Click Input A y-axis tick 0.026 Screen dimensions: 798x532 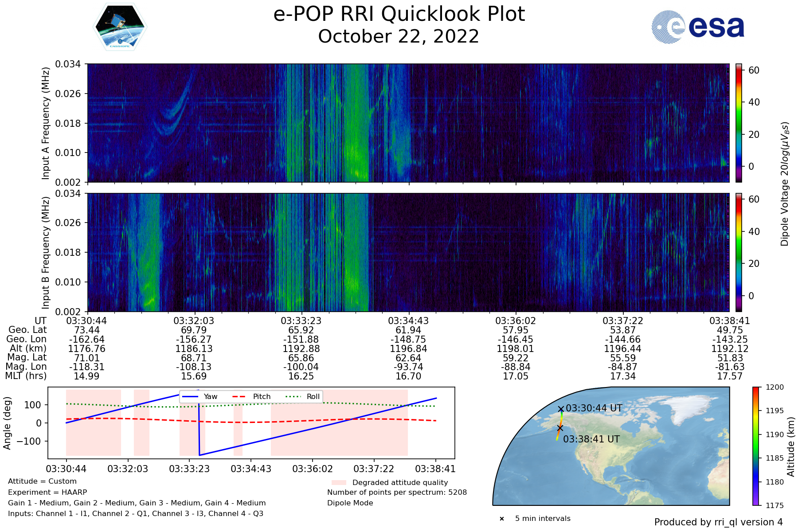pyautogui.click(x=68, y=94)
